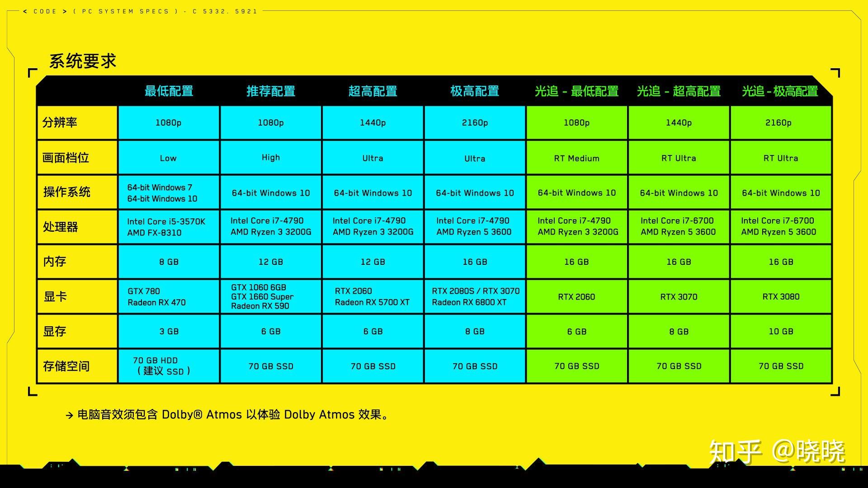Click CODE header label top-left
The height and width of the screenshot is (488, 868).
(x=42, y=8)
